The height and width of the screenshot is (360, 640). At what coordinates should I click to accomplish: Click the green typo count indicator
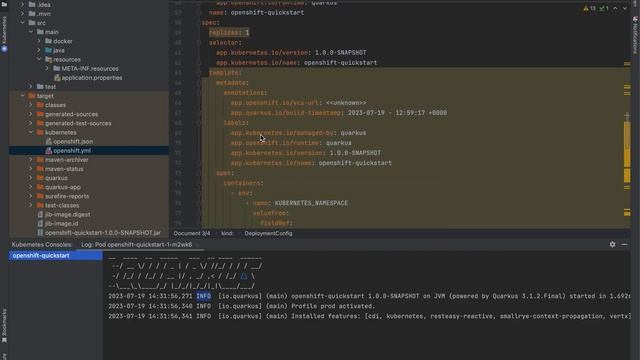(x=604, y=8)
